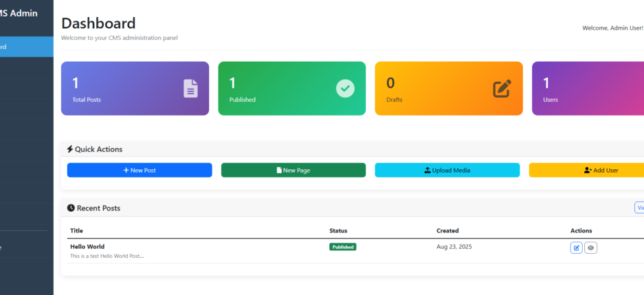Click the pencil icon in Drafts card
The width and height of the screenshot is (644, 295).
coord(502,89)
